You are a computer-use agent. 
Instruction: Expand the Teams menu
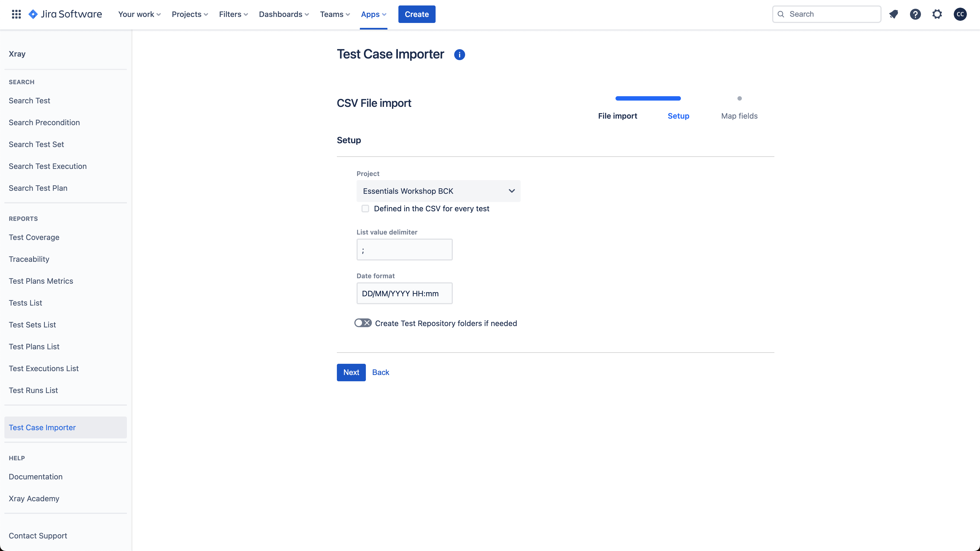click(335, 14)
